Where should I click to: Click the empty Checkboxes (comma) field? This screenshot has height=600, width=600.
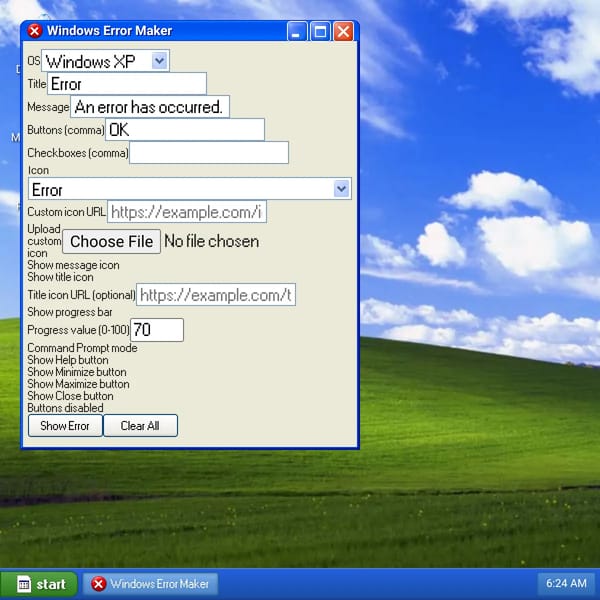click(x=209, y=153)
